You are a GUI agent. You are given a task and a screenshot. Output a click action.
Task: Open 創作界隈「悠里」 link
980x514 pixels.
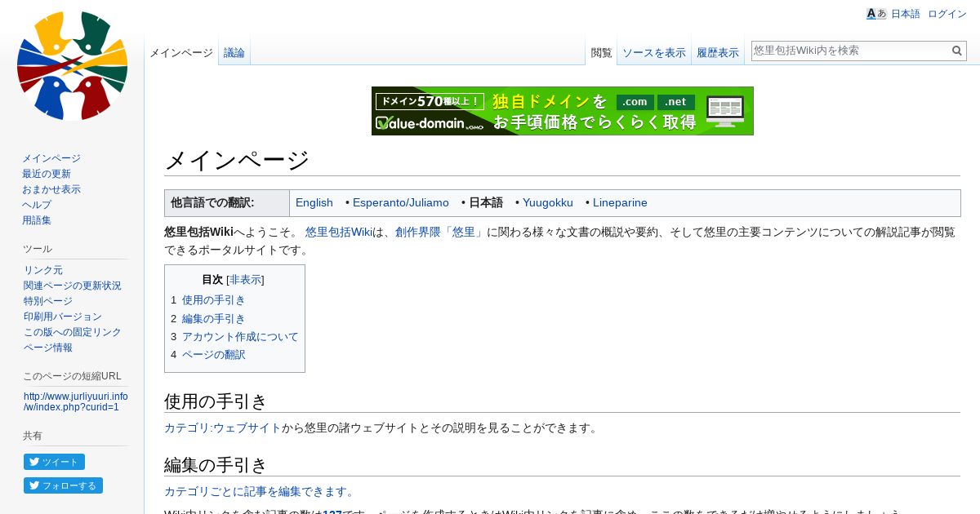point(439,232)
